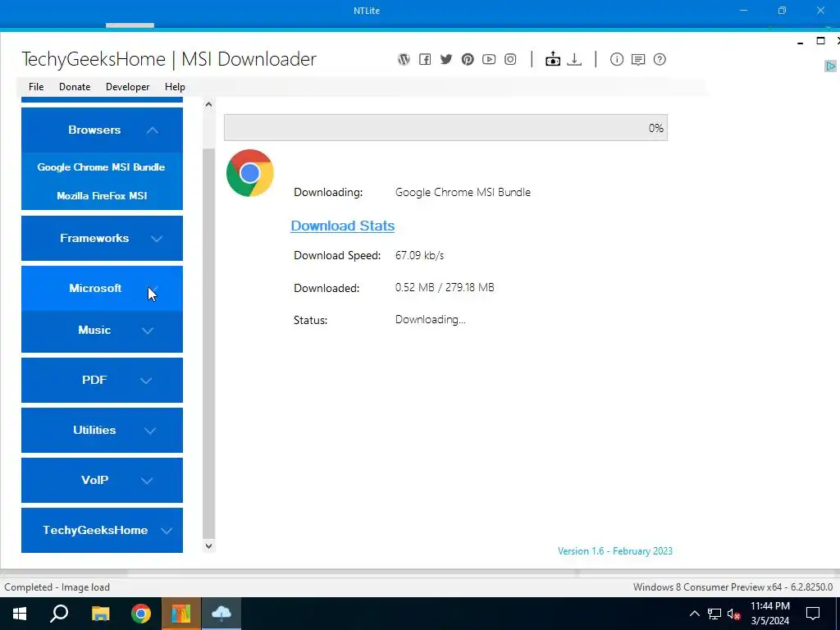The width and height of the screenshot is (840, 630).
Task: Open taskbar search magnifier
Action: point(59,614)
